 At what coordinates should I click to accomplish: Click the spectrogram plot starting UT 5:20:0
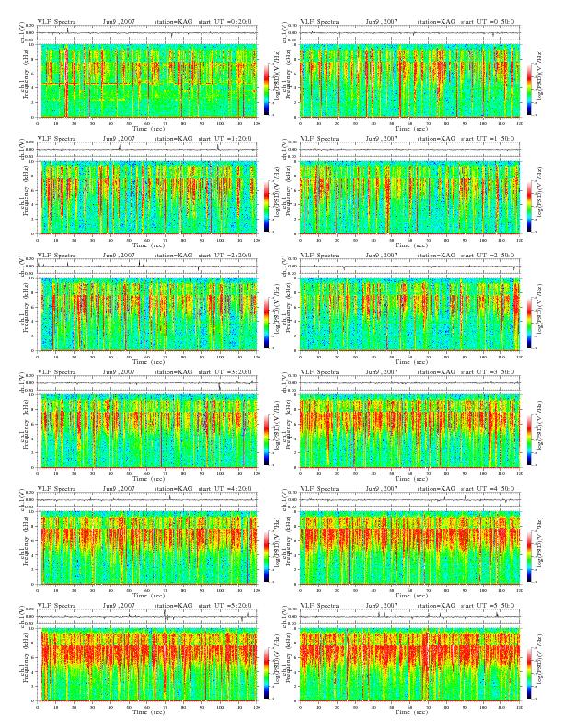(x=147, y=665)
